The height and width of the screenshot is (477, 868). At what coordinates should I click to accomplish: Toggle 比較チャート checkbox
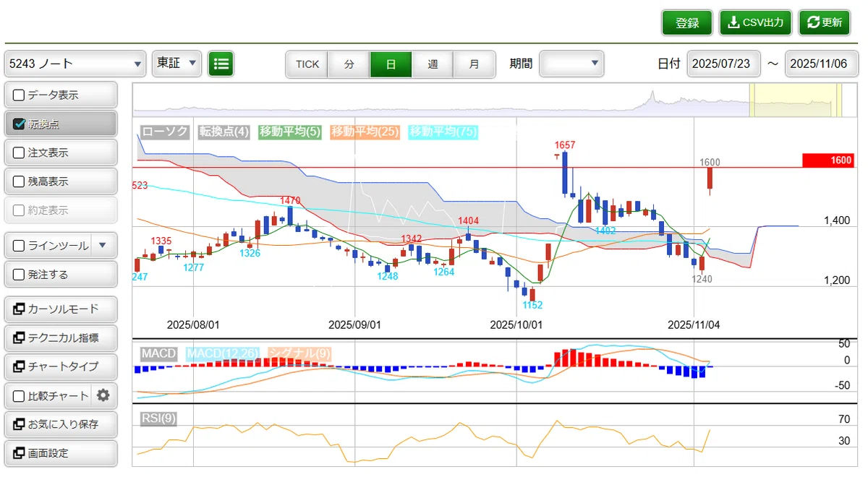click(x=19, y=396)
